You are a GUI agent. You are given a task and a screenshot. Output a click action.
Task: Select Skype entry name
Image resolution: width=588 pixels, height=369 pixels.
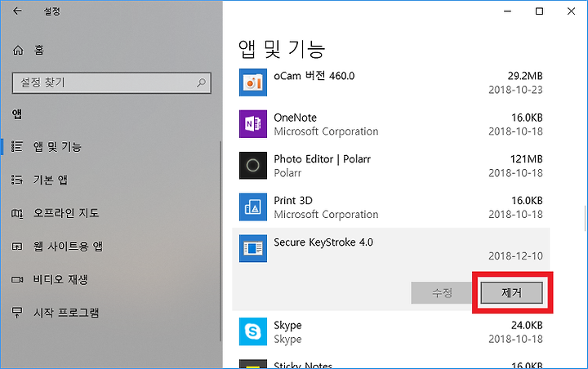click(287, 326)
